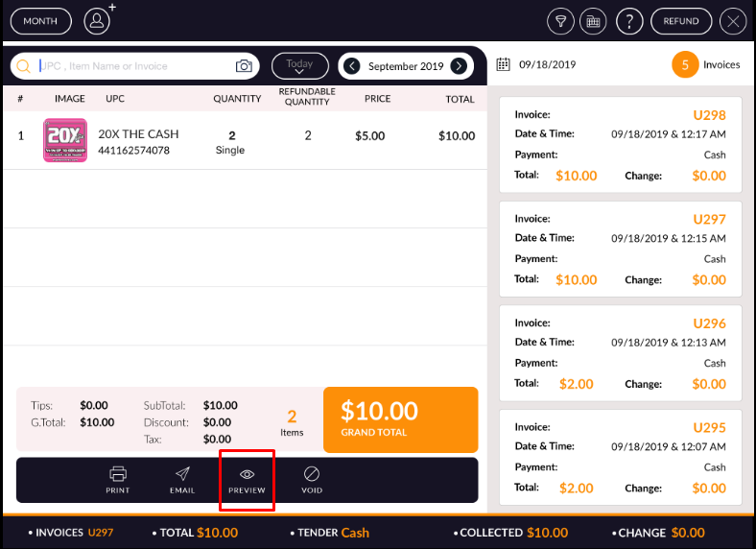
Task: Select invoice U298 from the list
Action: 620,145
